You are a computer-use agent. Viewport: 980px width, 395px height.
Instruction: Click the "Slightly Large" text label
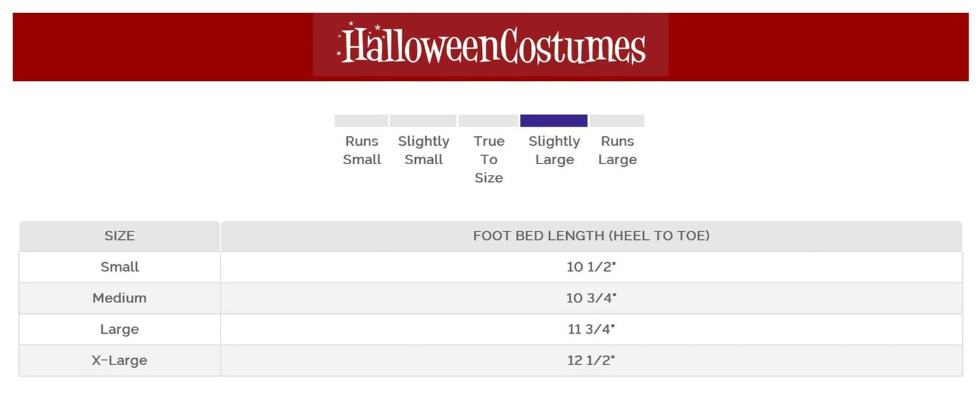tap(554, 151)
